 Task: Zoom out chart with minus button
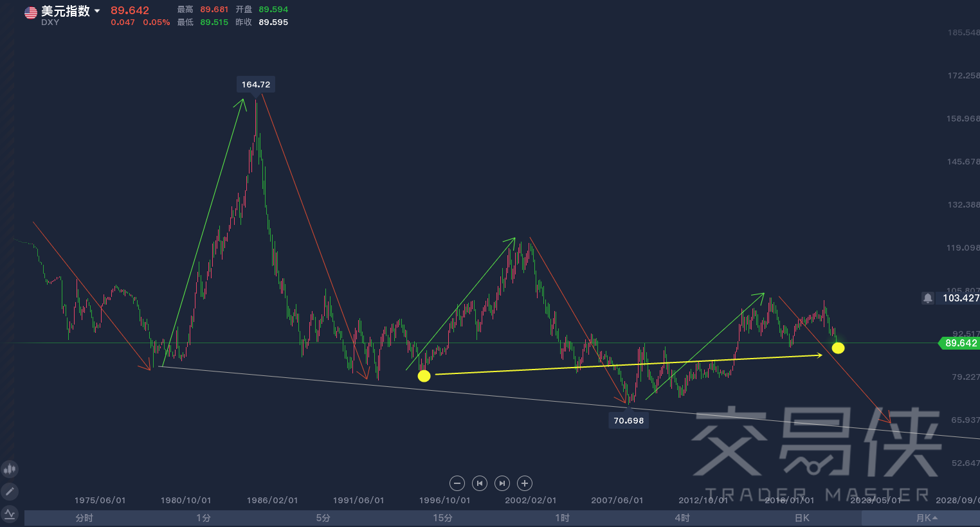(x=457, y=483)
